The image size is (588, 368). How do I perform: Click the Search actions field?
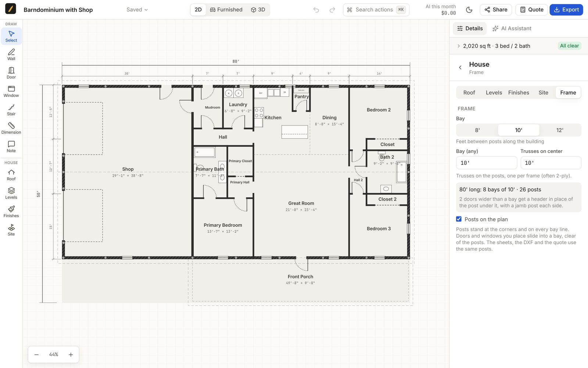tap(376, 10)
